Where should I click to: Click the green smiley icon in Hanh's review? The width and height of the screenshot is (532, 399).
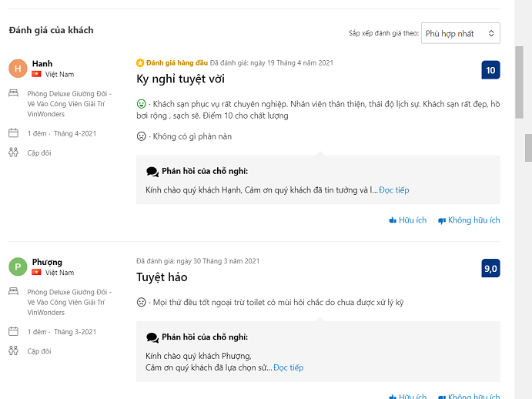[x=141, y=104]
